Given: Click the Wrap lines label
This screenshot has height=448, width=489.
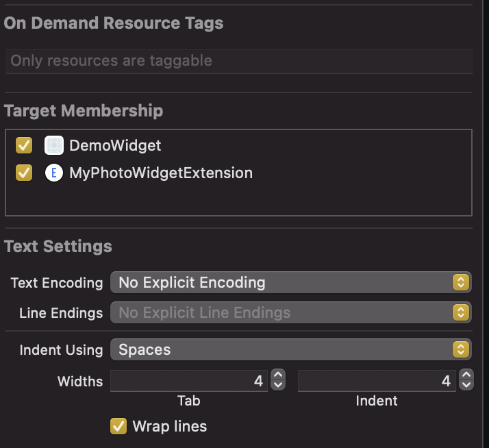Looking at the screenshot, I should [170, 426].
